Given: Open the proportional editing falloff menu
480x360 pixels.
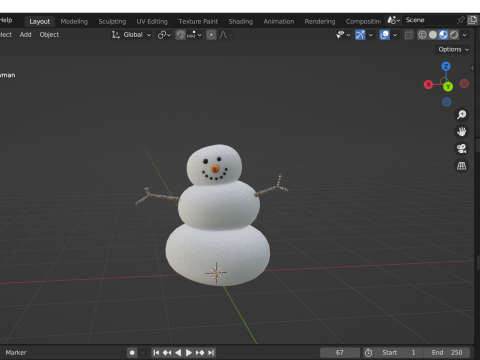Looking at the screenshot, I should [225, 35].
